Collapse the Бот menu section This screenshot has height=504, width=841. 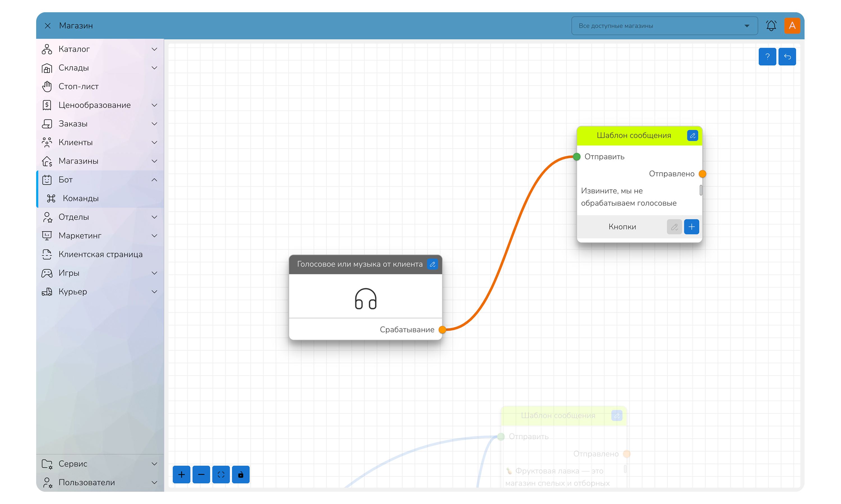[x=154, y=180]
